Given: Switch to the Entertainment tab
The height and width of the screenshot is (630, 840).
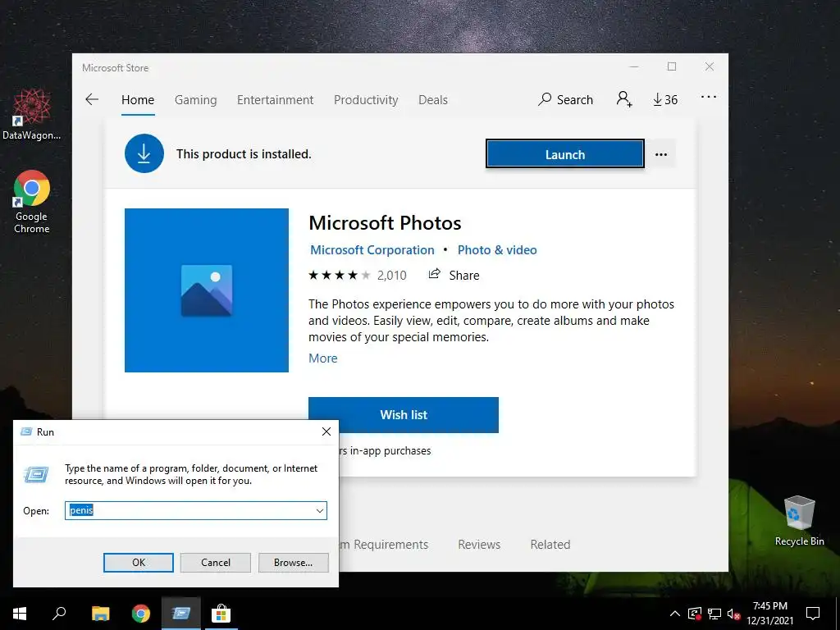Looking at the screenshot, I should [x=276, y=100].
